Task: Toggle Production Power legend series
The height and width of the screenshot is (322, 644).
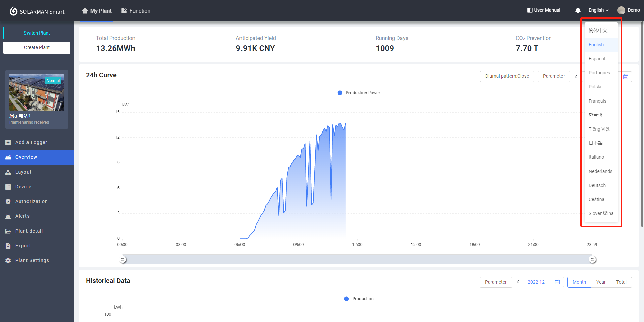Action: click(359, 93)
